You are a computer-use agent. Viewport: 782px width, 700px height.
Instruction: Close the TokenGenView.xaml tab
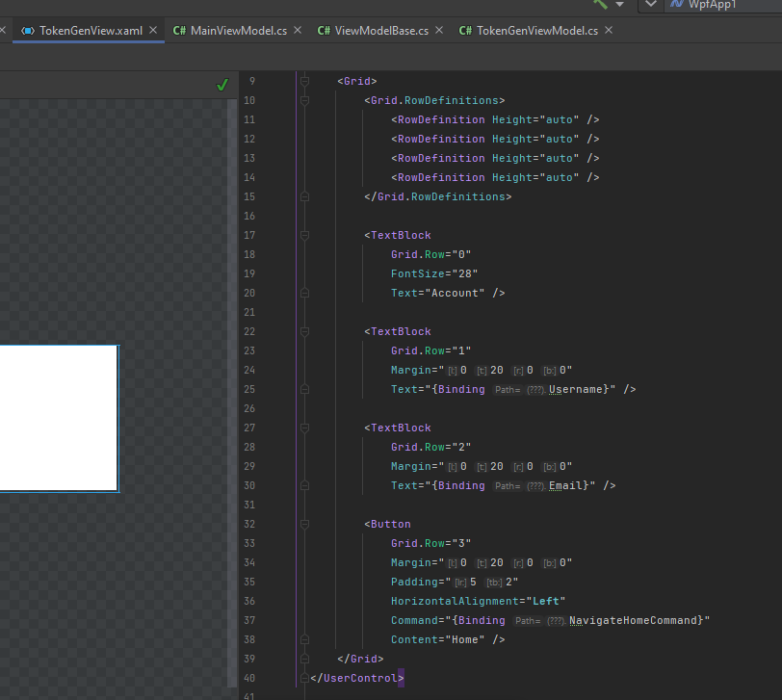[153, 31]
